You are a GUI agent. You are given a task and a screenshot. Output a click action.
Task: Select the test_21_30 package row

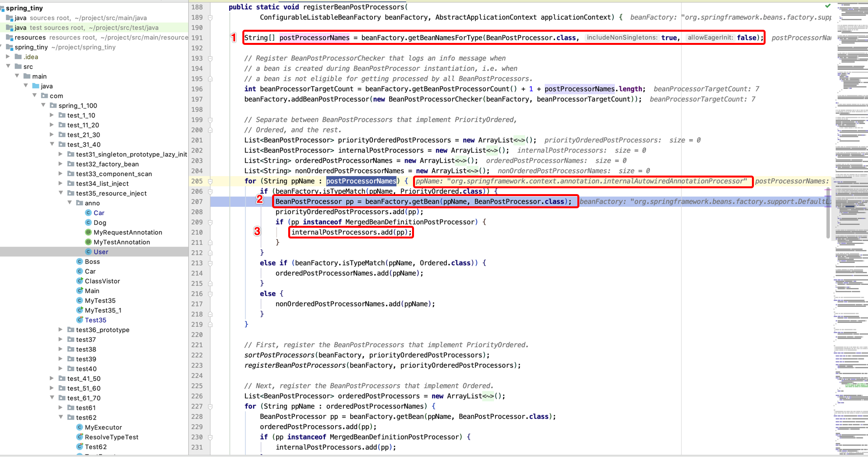pyautogui.click(x=94, y=135)
